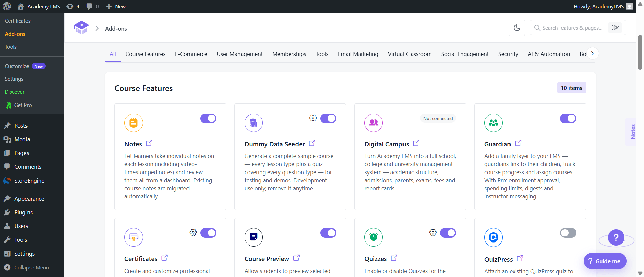
Task: Open Certificates external link icon
Action: [165, 258]
